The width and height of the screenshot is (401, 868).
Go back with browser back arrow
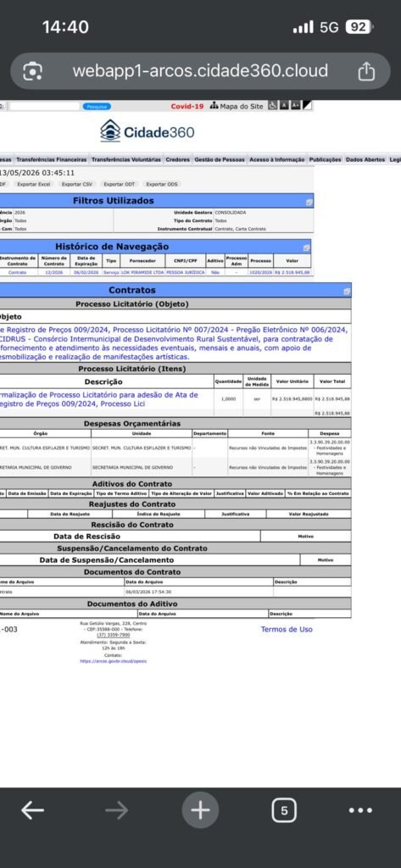33,811
